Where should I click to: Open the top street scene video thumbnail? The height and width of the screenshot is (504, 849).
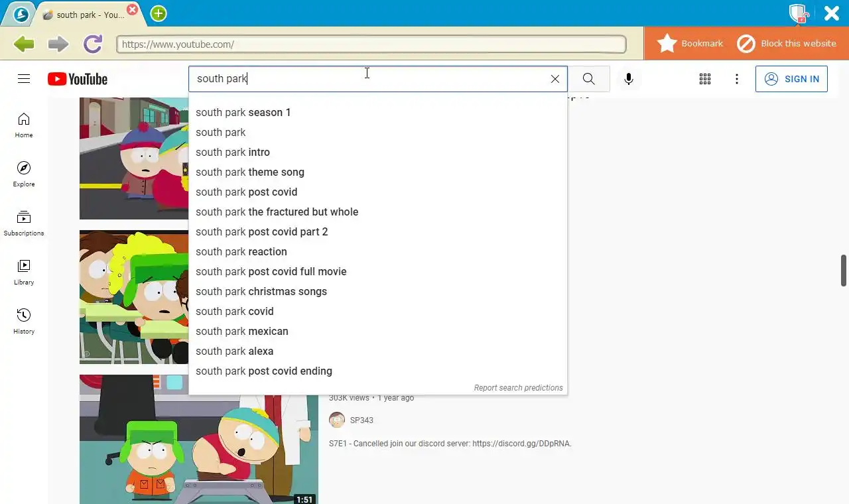point(134,158)
